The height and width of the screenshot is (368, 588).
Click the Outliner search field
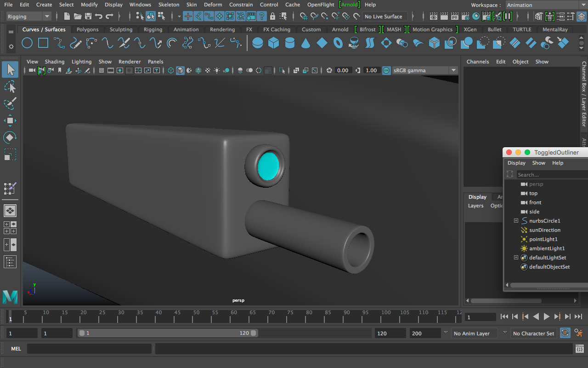click(x=552, y=175)
